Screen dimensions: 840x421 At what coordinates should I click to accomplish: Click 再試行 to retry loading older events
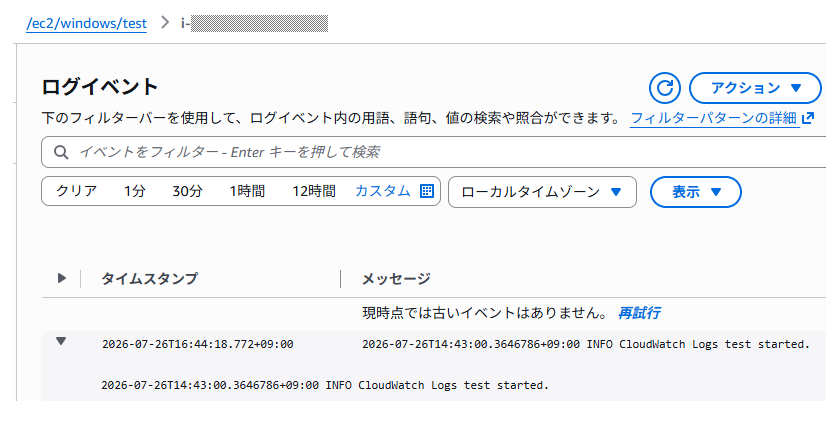639,313
